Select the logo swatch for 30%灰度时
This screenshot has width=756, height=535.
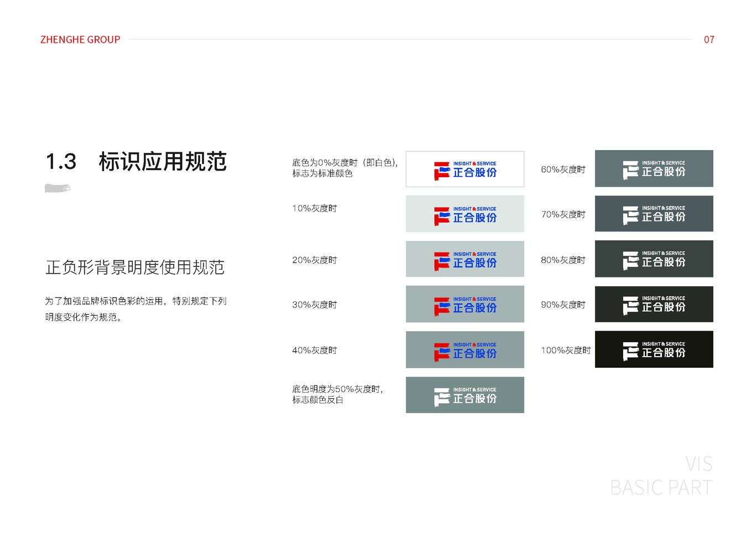pos(465,304)
